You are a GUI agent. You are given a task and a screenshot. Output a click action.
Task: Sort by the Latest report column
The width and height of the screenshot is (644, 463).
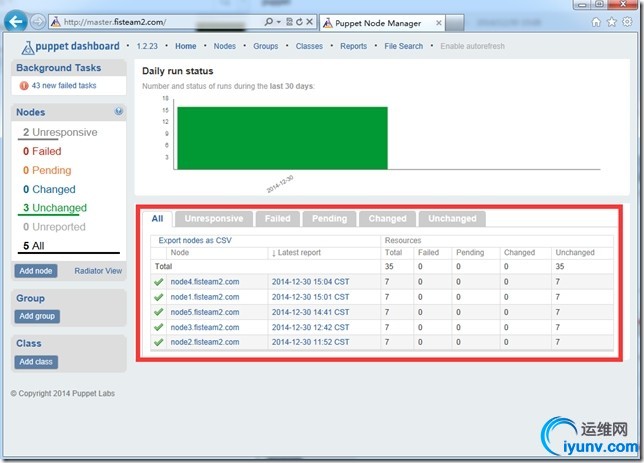click(x=296, y=253)
